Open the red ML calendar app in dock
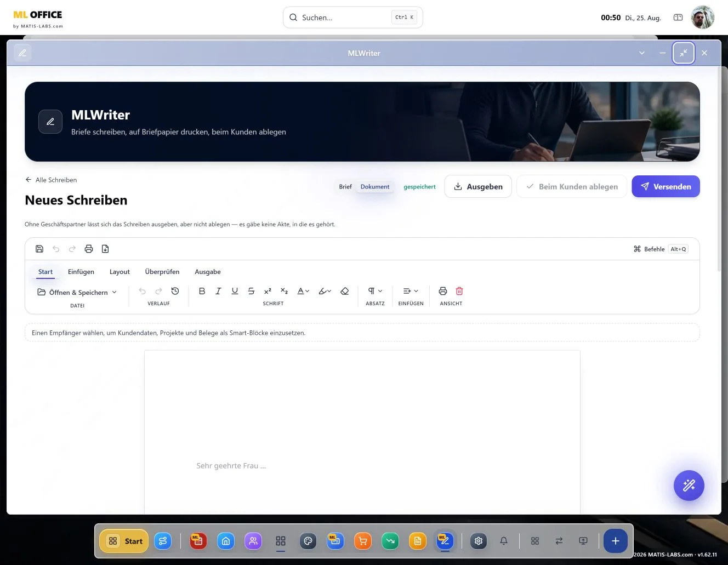The width and height of the screenshot is (728, 565). point(198,541)
